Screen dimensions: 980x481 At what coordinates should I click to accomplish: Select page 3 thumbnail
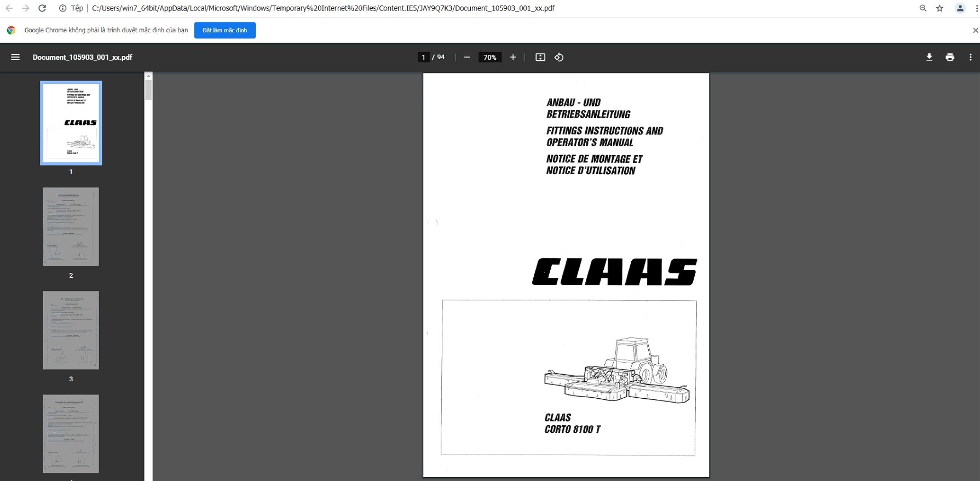[x=71, y=330]
